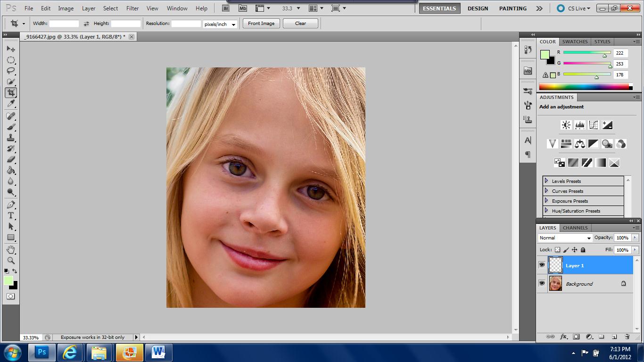Screen dimensions: 644x362
Task: Switch to the Essentials workspace
Action: point(439,8)
